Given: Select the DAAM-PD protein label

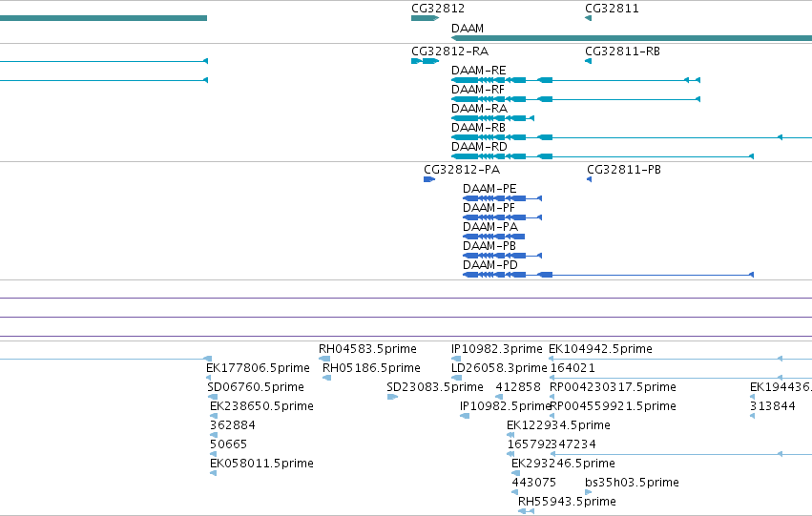Looking at the screenshot, I should 489,265.
